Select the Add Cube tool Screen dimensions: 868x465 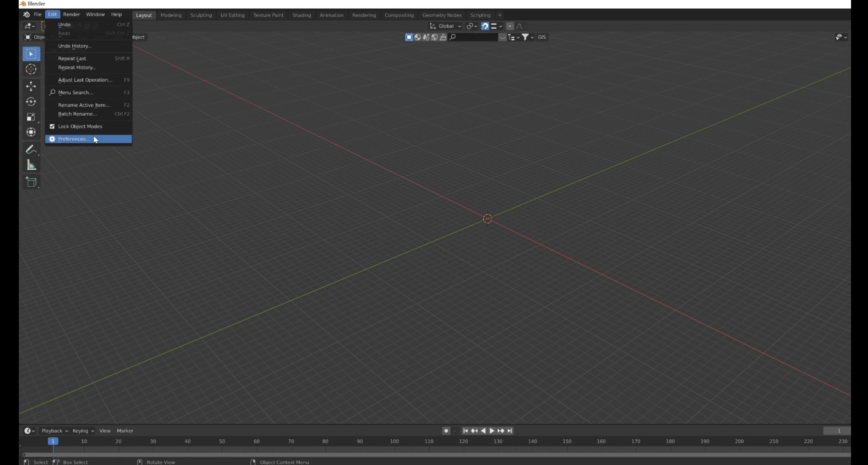click(x=31, y=182)
